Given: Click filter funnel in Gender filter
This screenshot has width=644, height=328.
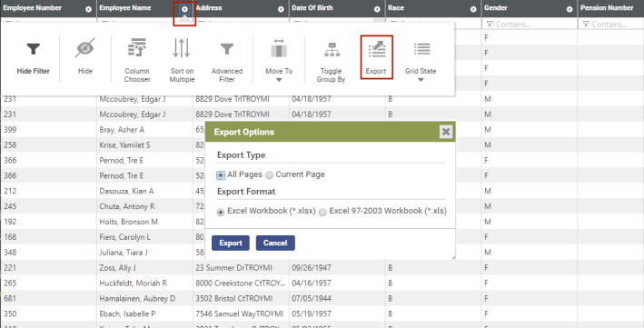Looking at the screenshot, I should tap(490, 25).
